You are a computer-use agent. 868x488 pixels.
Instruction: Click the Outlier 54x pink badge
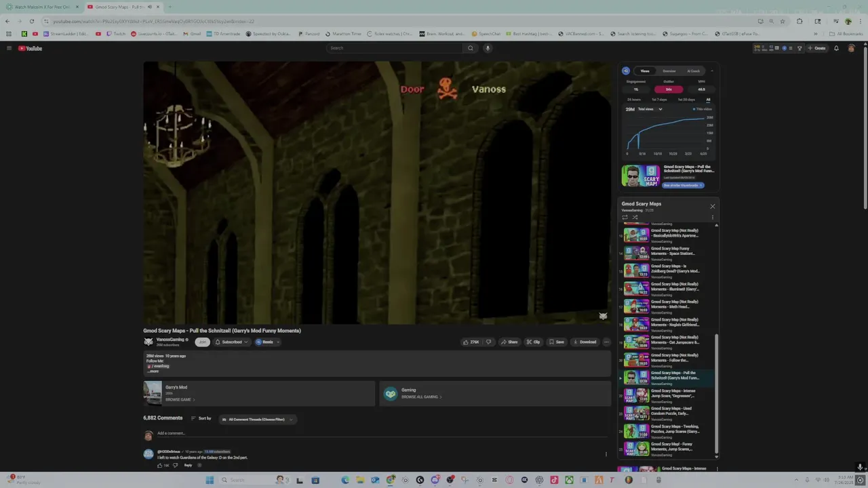(669, 89)
